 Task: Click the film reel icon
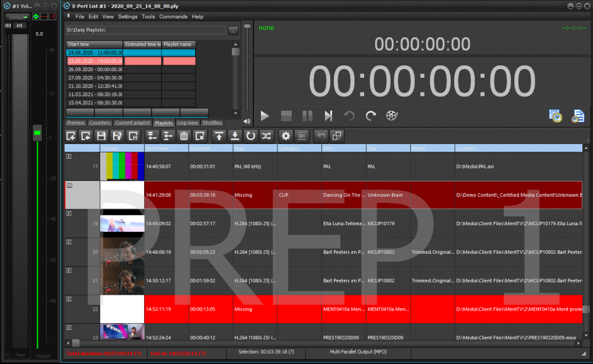[x=392, y=116]
